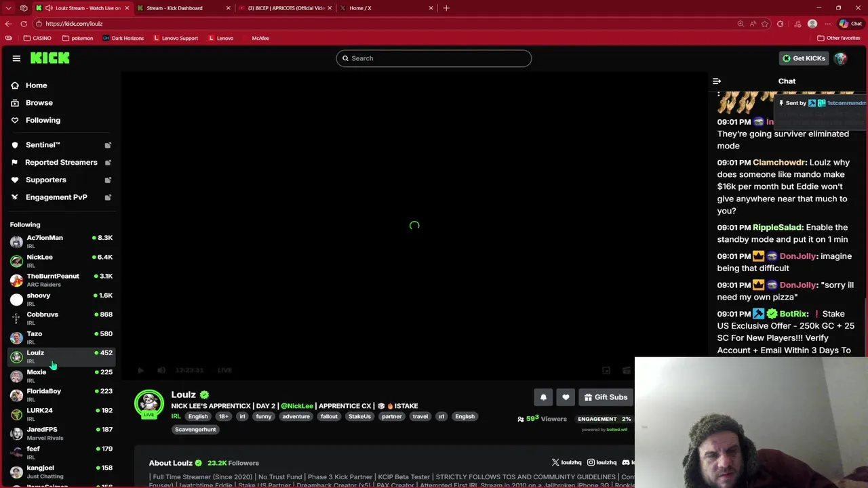Open Browse in the sidebar
This screenshot has height=488, width=868.
point(39,103)
